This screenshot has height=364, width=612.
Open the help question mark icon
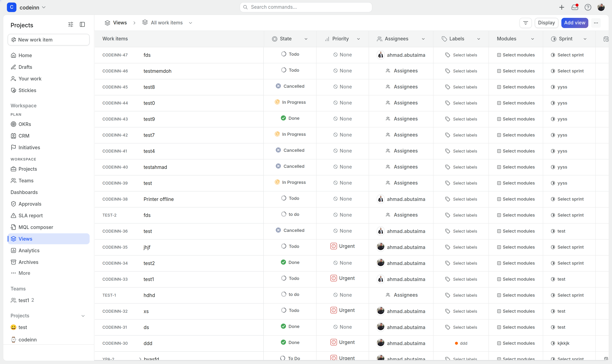click(x=588, y=7)
